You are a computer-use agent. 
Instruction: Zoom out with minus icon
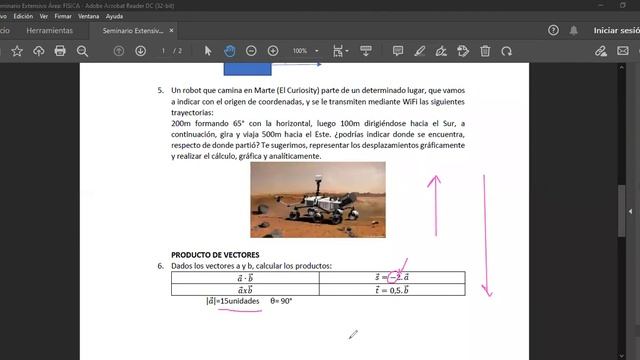coord(251,51)
